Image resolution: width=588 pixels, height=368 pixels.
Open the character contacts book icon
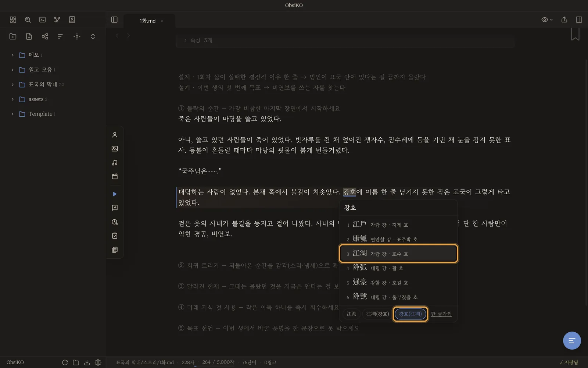(x=72, y=20)
